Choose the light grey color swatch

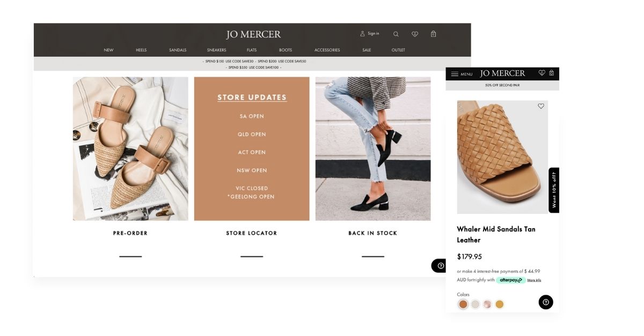(475, 304)
